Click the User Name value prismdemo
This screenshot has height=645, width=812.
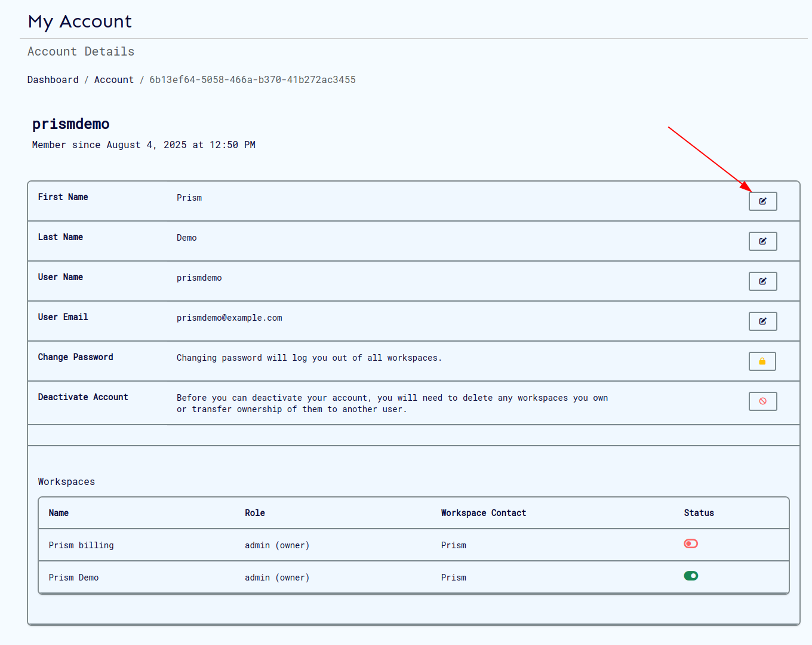tap(199, 278)
